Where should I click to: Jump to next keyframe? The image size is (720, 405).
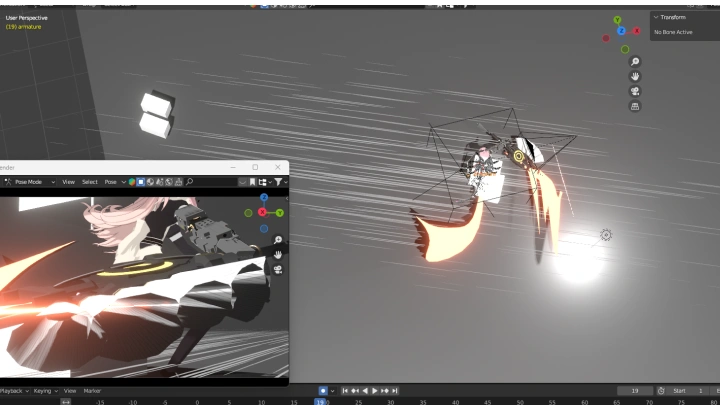(385, 391)
